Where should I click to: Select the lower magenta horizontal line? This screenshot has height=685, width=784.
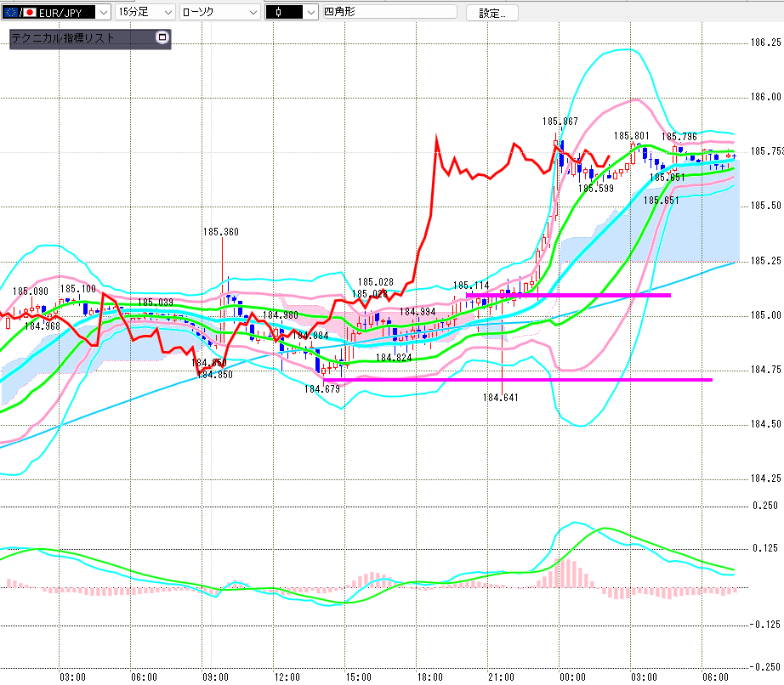[518, 380]
